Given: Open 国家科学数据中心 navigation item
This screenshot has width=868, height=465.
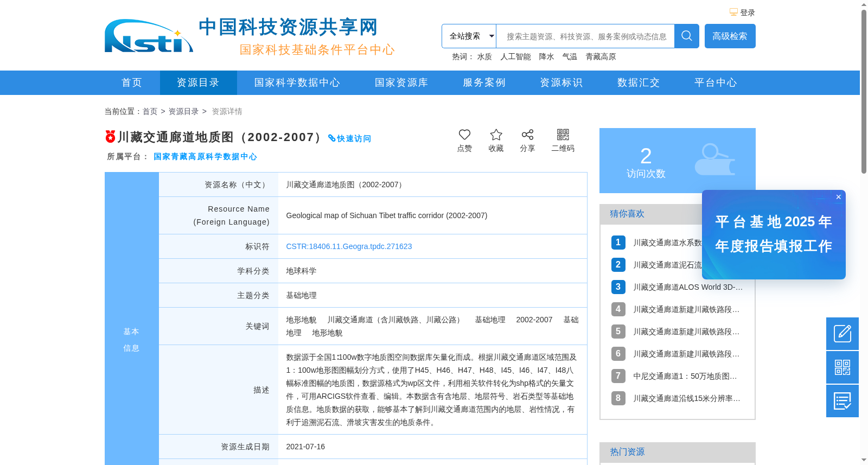Looking at the screenshot, I should [297, 82].
